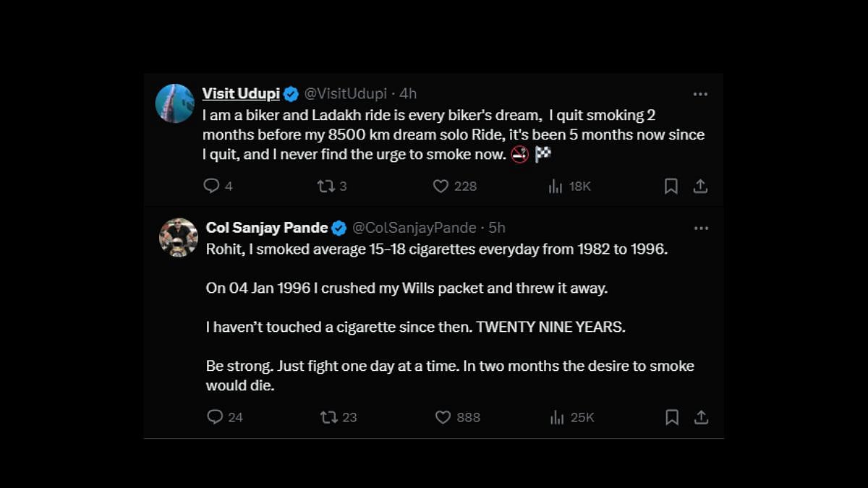Like the Visit Udupi tweet
Image resolution: width=868 pixels, height=488 pixels.
pos(441,186)
